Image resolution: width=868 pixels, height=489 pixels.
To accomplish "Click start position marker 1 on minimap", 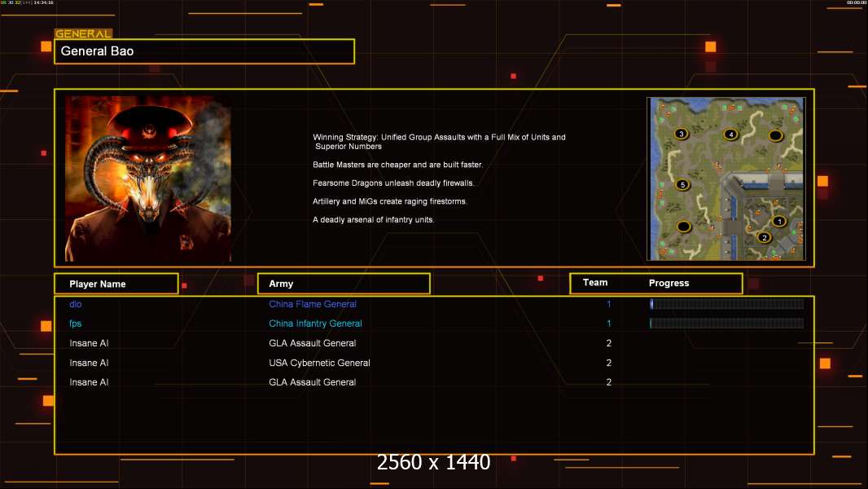I will coord(779,222).
